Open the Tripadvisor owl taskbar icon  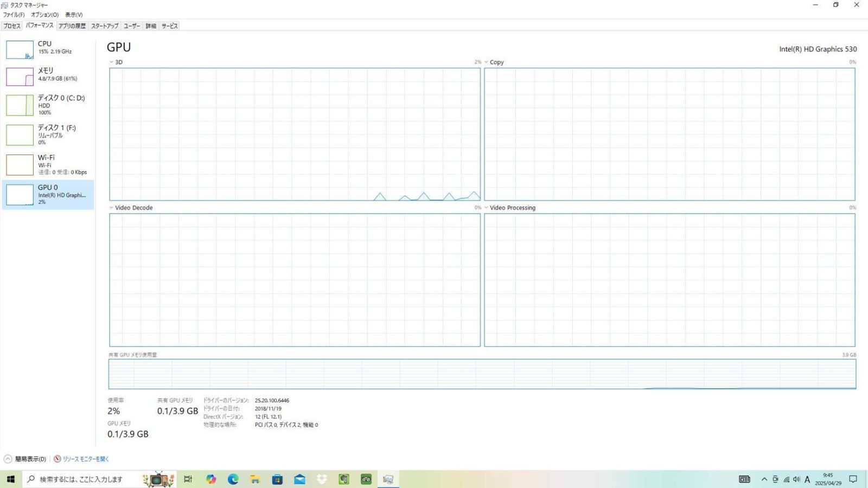366,479
